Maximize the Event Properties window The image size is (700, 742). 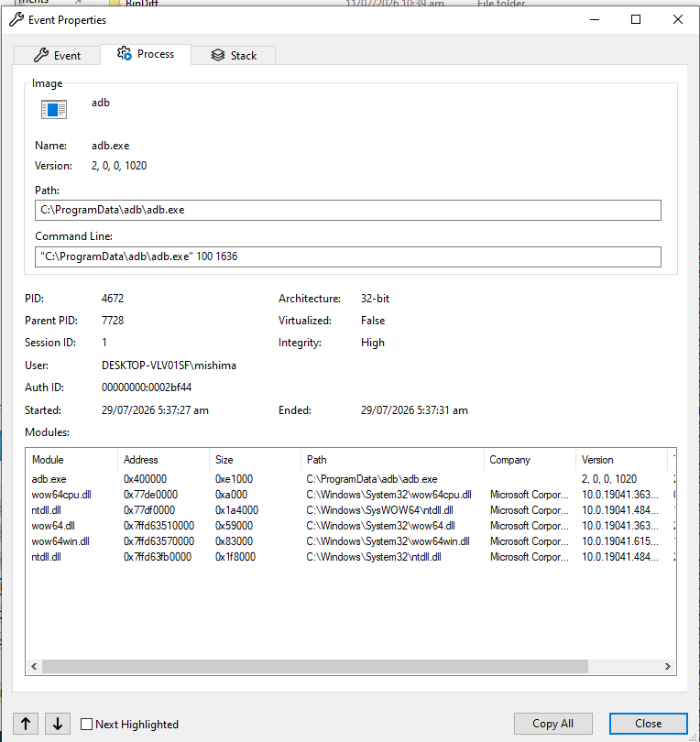(636, 19)
